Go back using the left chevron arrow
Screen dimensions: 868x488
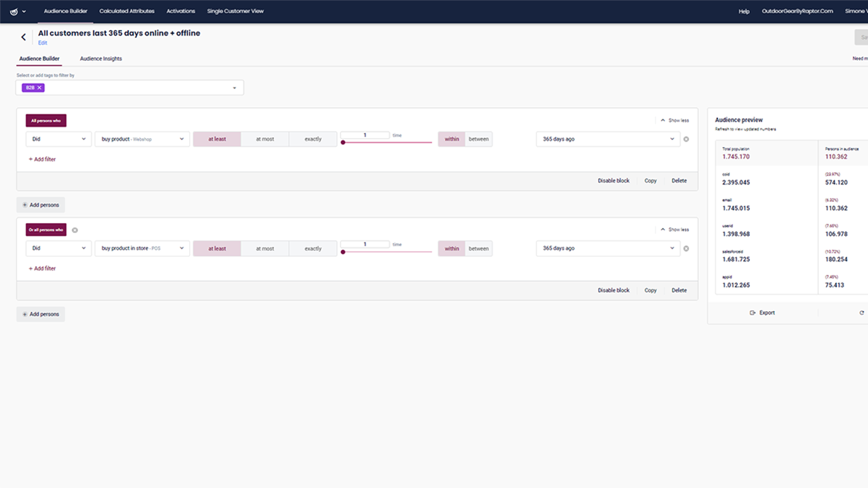[24, 37]
